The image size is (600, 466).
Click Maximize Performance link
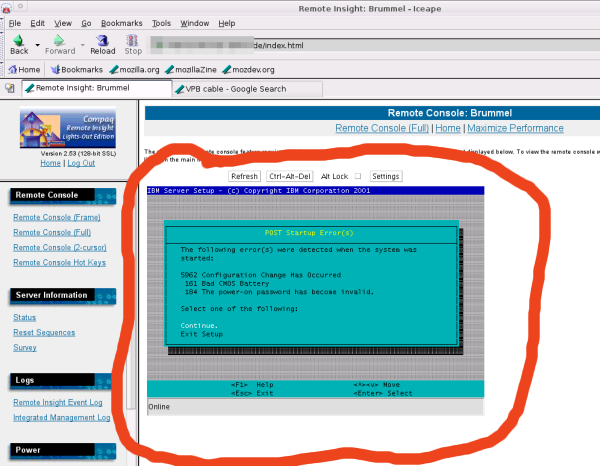pyautogui.click(x=515, y=128)
